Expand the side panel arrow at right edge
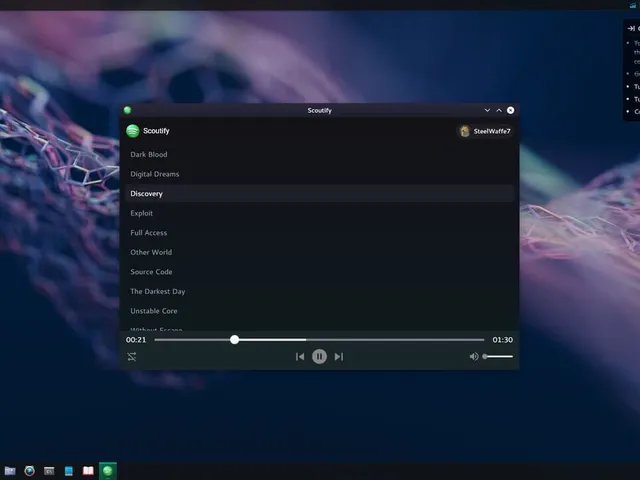 point(631,28)
